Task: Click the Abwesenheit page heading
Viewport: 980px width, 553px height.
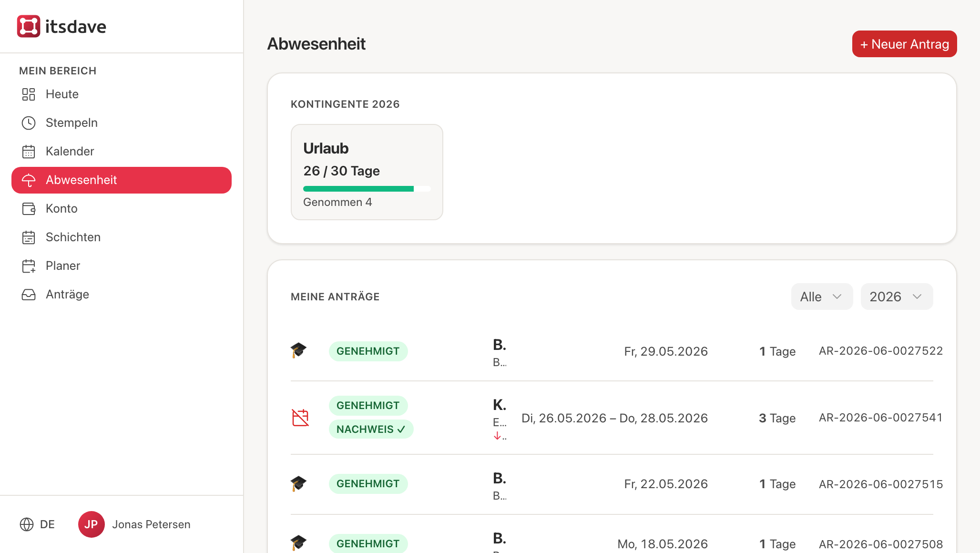Action: pos(316,44)
